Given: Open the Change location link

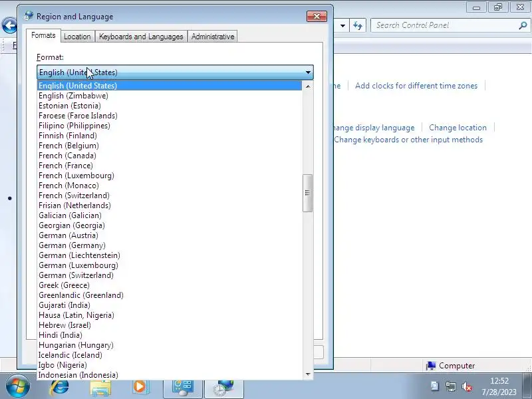Looking at the screenshot, I should (458, 128).
